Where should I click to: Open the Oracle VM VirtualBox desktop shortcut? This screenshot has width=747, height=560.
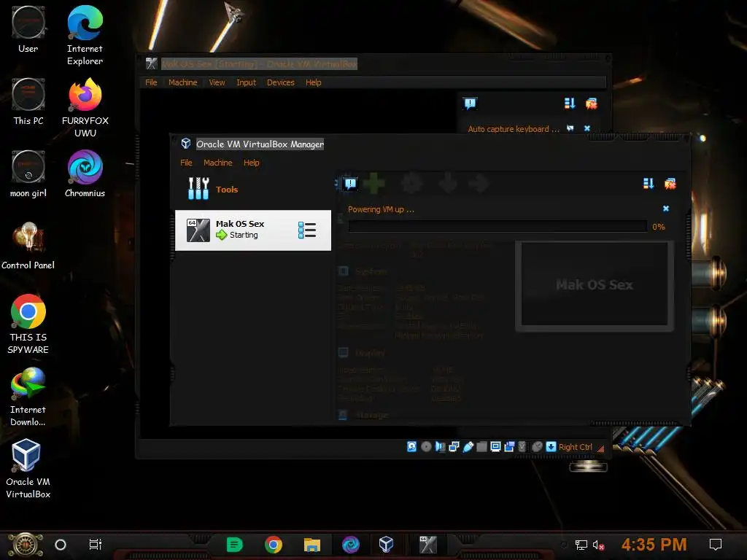[x=28, y=468]
